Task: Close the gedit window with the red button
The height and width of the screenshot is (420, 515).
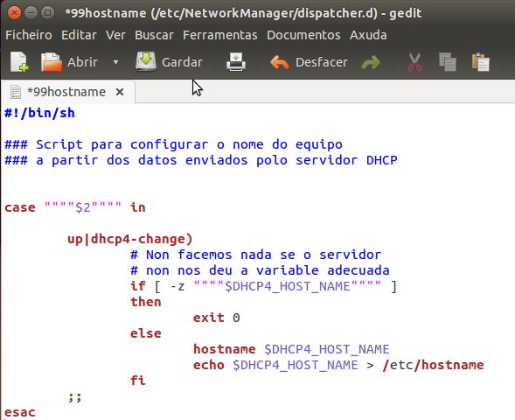Action: click(x=14, y=13)
